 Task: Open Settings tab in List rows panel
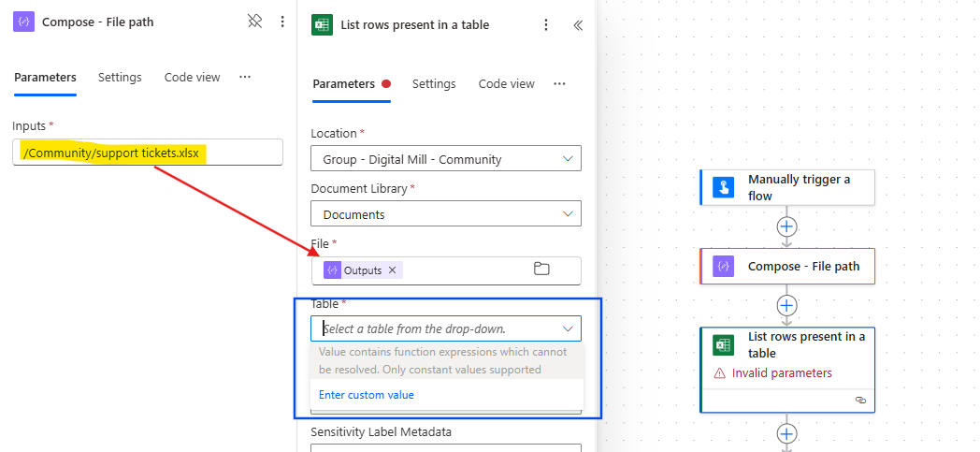[x=434, y=84]
